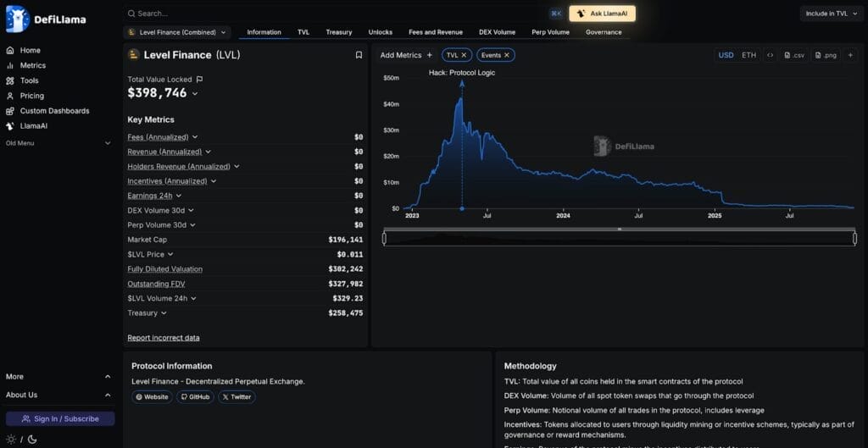Expand $LVL Price row

coord(170,254)
